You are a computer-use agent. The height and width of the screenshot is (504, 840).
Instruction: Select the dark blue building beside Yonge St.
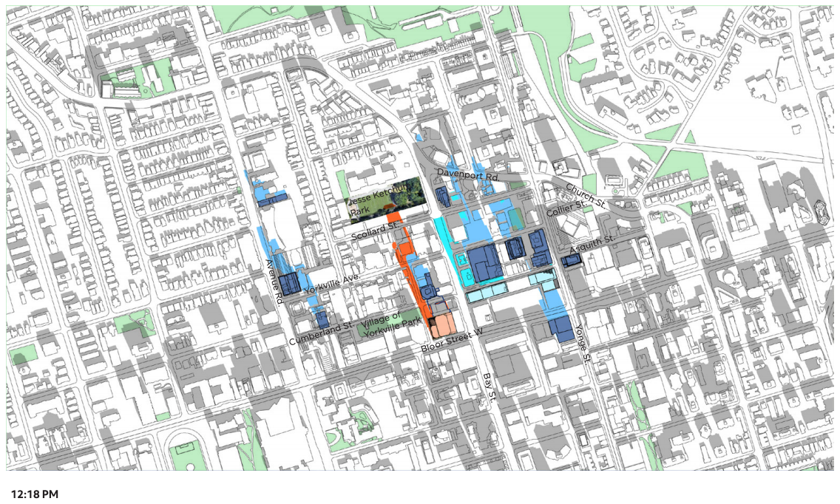(x=560, y=329)
